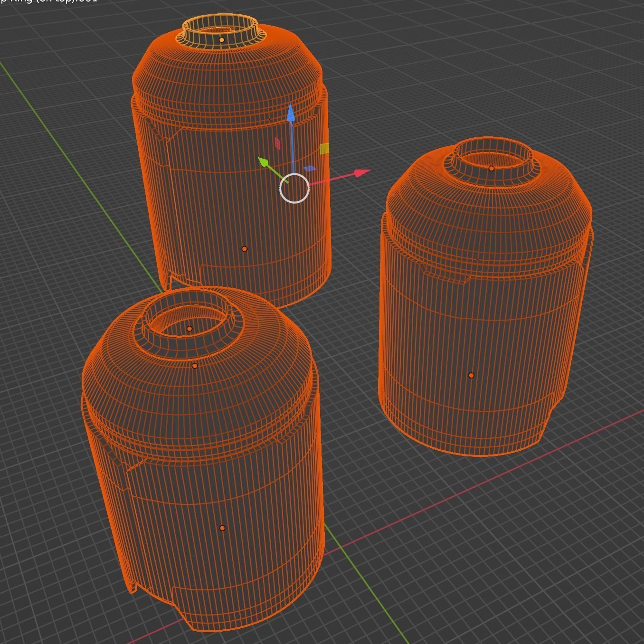The width and height of the screenshot is (644, 644).
Task: Click the origin dot inside the front canister's opening
Action: point(189,329)
